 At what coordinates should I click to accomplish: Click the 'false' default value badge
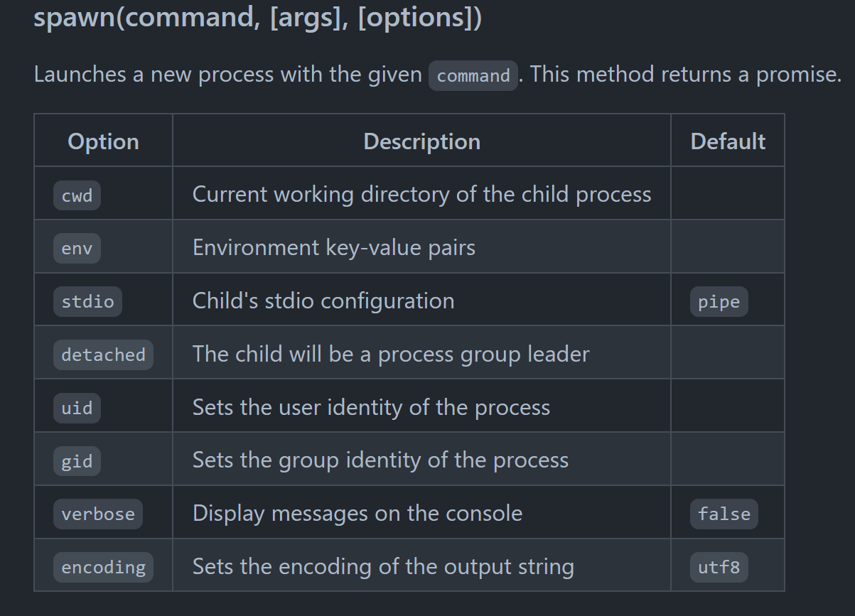(x=724, y=514)
